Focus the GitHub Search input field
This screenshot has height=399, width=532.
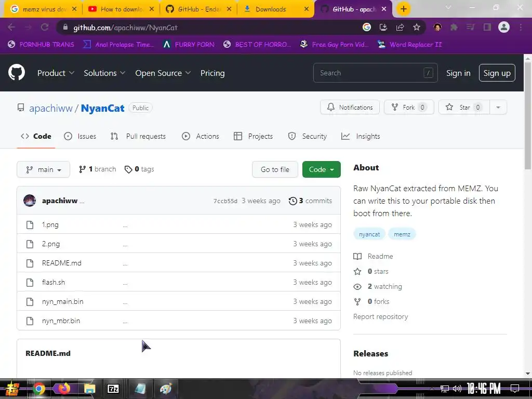click(x=375, y=73)
